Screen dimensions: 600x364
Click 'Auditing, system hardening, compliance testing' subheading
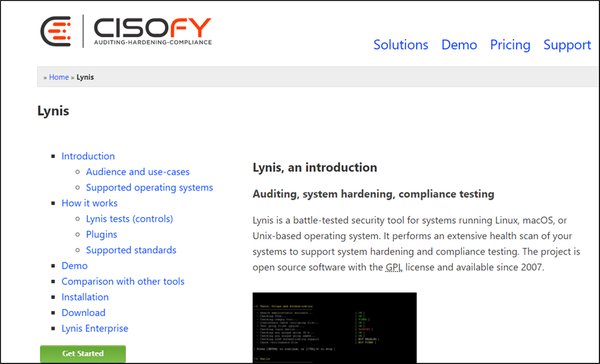coord(373,194)
